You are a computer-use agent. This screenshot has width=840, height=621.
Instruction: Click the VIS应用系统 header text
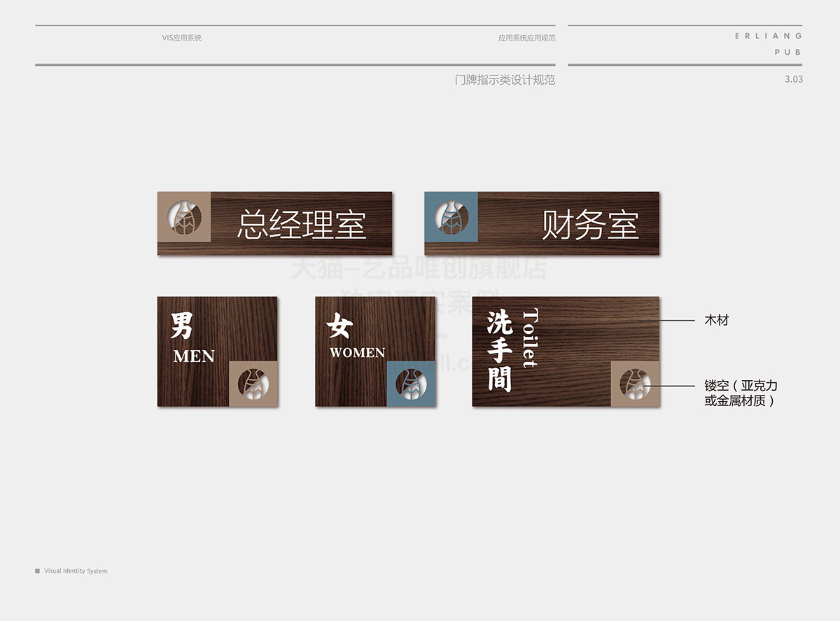point(181,38)
